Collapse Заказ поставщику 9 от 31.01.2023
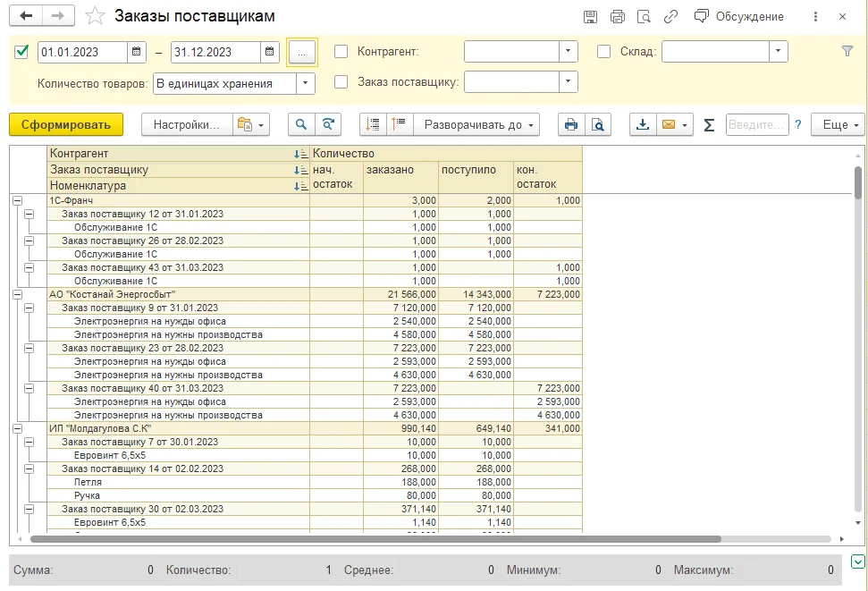Screen dimensions: 868x591 pyautogui.click(x=29, y=308)
